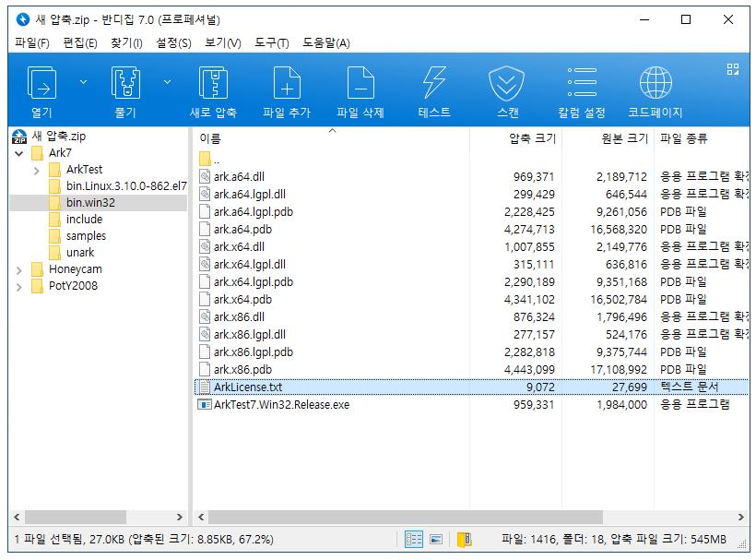This screenshot has width=756, height=560.
Task: Click the Extract (풀기) toolbar icon
Action: pos(125,83)
